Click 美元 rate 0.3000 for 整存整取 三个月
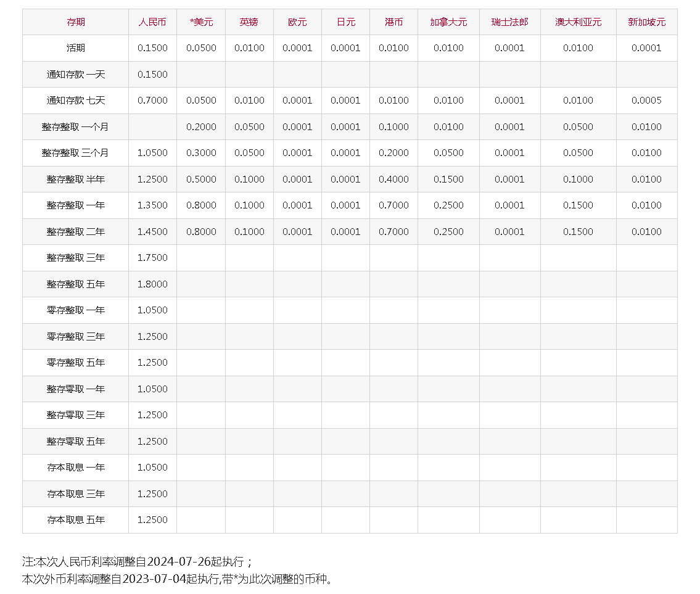Image resolution: width=700 pixels, height=594 pixels. 201,153
